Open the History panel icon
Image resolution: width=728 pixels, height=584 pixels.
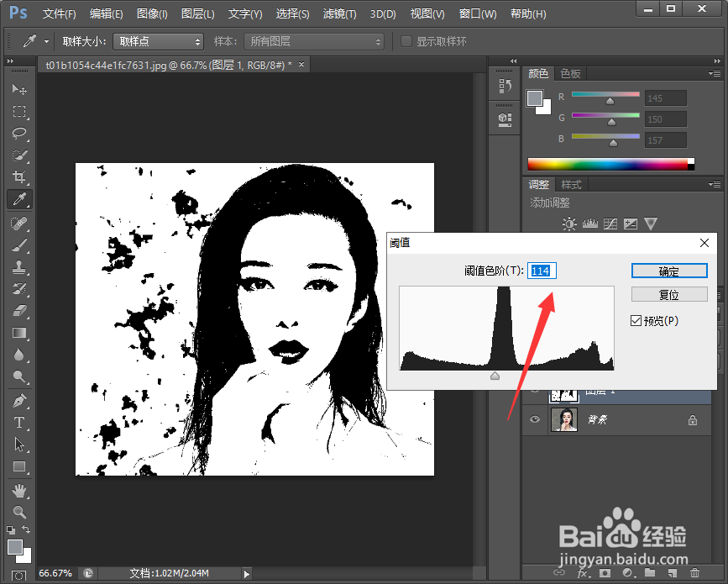tap(505, 86)
